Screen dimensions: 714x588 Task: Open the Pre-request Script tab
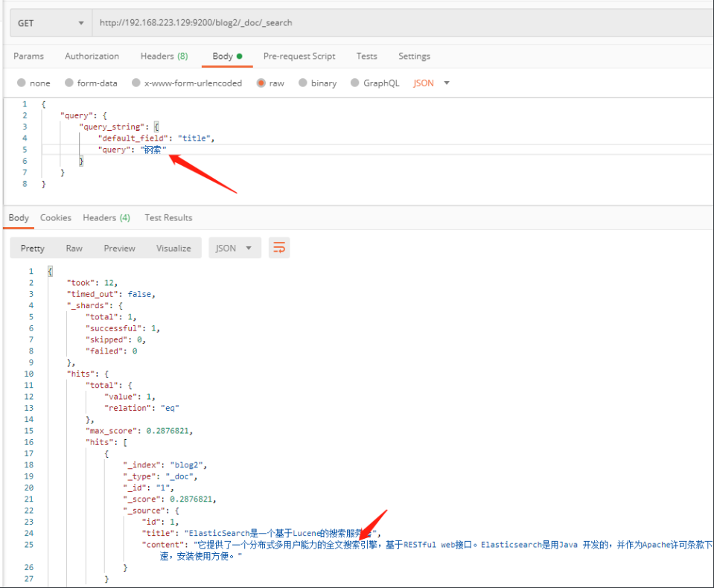(299, 56)
